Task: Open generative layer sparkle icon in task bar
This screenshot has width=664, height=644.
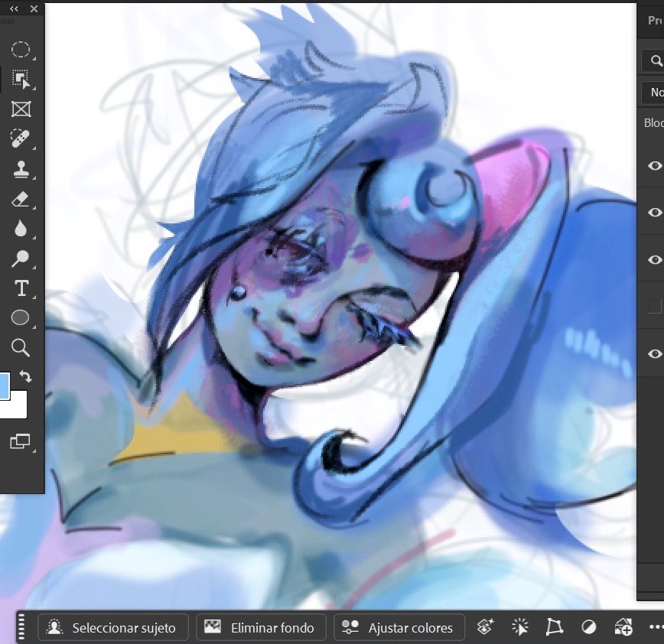Action: [x=485, y=626]
